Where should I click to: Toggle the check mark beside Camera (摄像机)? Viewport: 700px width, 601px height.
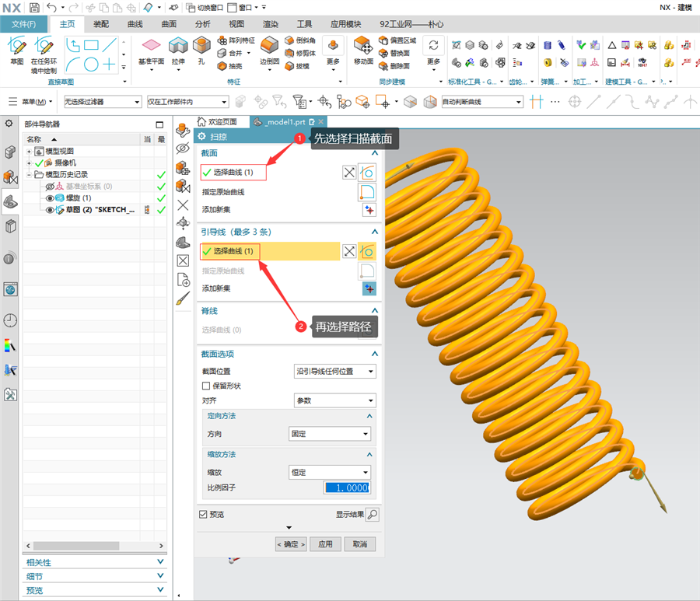40,162
